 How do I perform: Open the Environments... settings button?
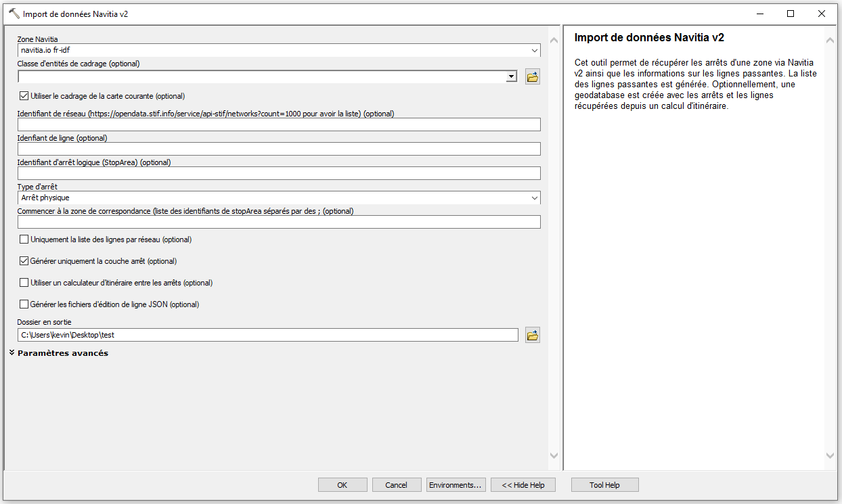455,485
